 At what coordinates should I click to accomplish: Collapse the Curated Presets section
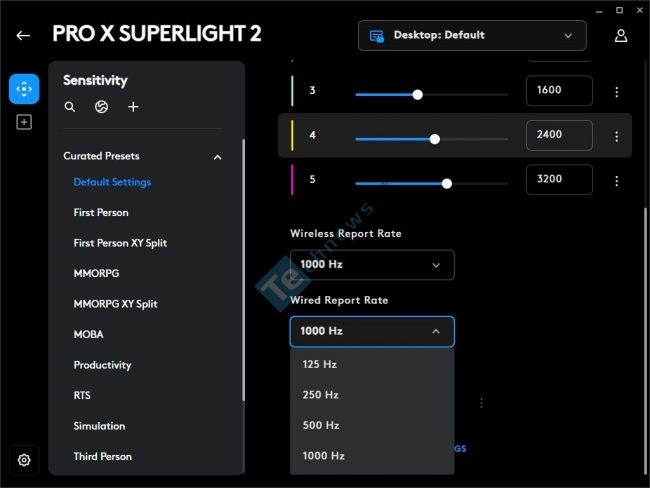[x=218, y=157]
